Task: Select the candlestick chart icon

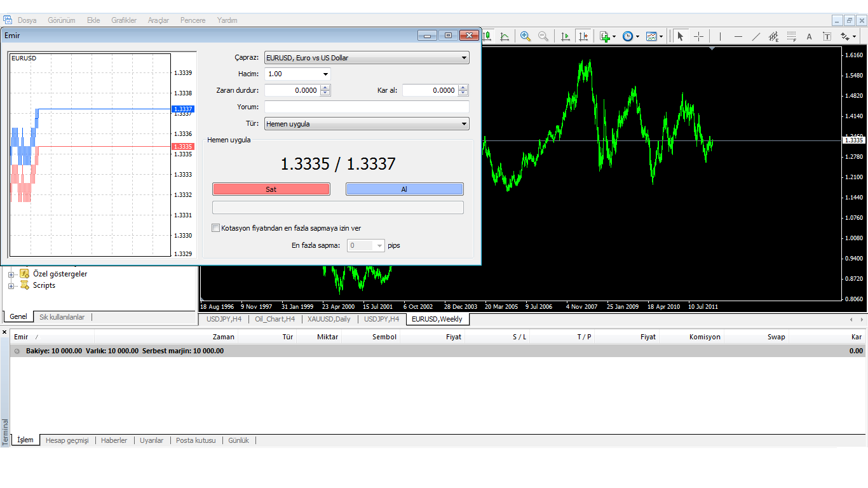Action: click(487, 36)
